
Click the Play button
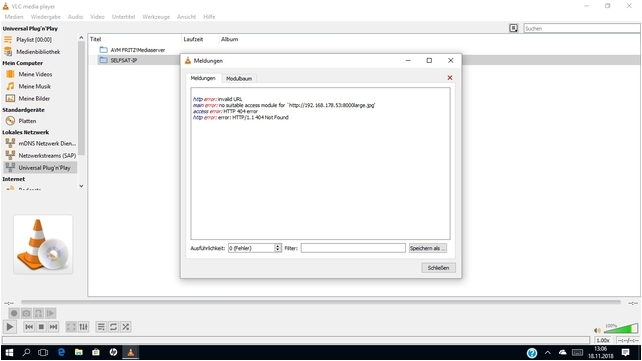pos(10,327)
